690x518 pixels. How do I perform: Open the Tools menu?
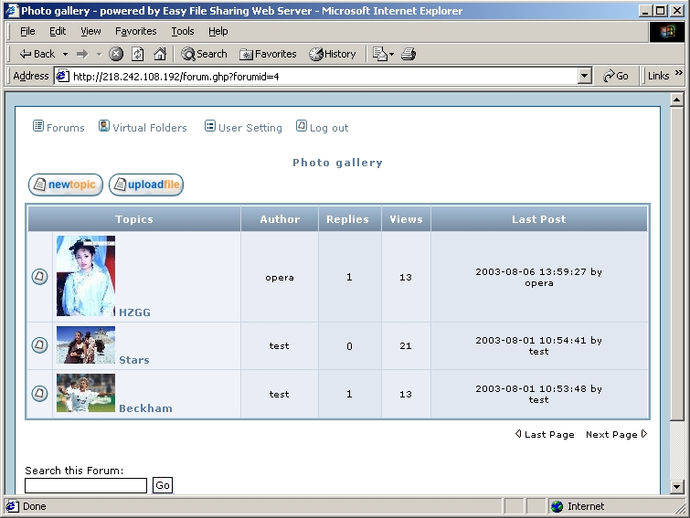point(182,31)
